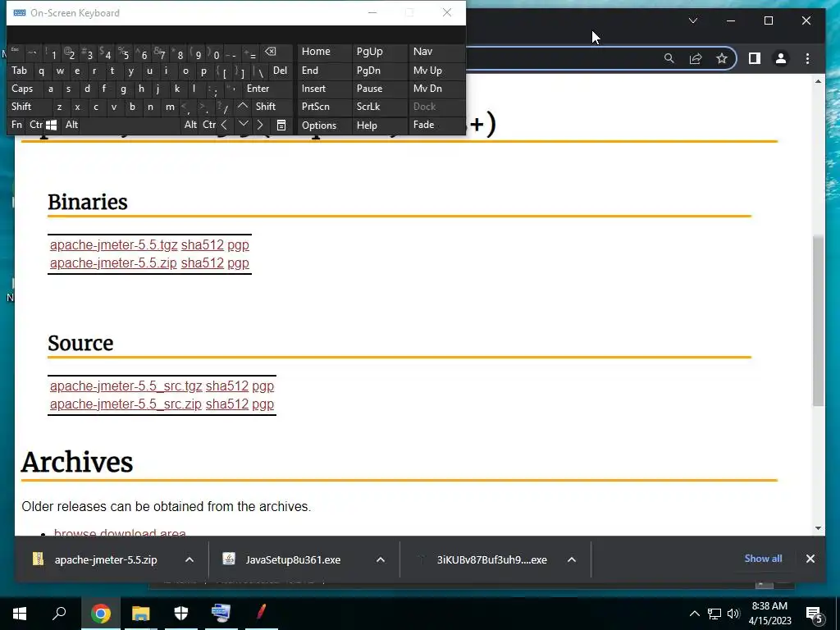This screenshot has width=840, height=630.
Task: Bookmark this page with the star icon
Action: (x=722, y=58)
